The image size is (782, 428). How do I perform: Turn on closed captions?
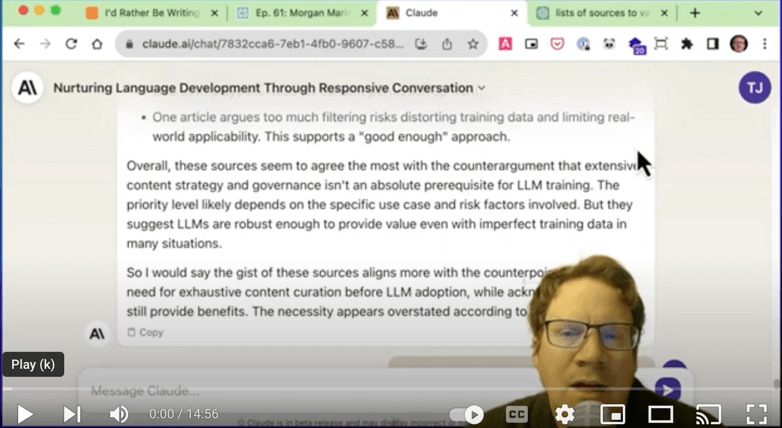pyautogui.click(x=517, y=413)
